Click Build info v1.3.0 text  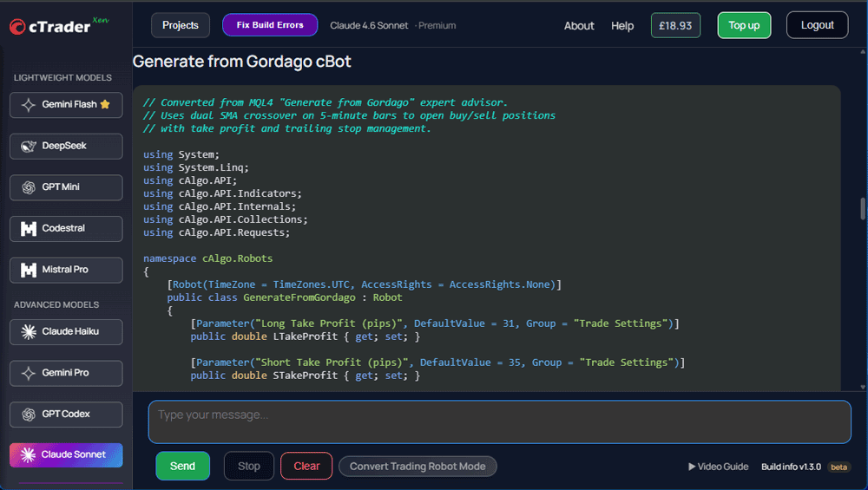[x=791, y=467]
